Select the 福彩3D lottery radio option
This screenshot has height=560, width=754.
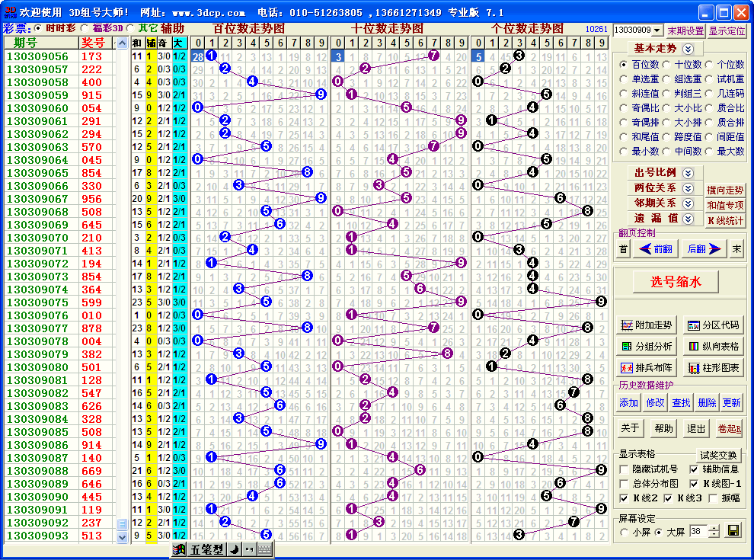pos(85,28)
